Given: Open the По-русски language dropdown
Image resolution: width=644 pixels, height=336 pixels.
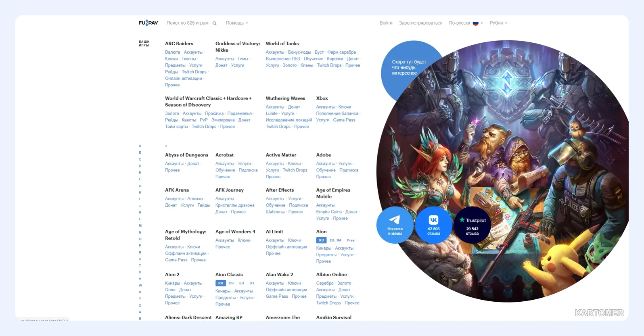Looking at the screenshot, I should pos(466,23).
